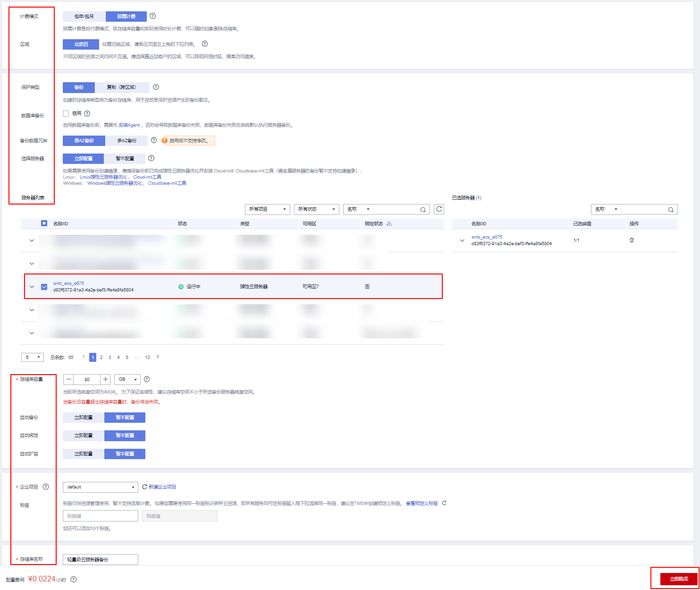This screenshot has width=700, height=590.
Task: Open help icon beside 暂不配置 server option
Action: coord(152,158)
